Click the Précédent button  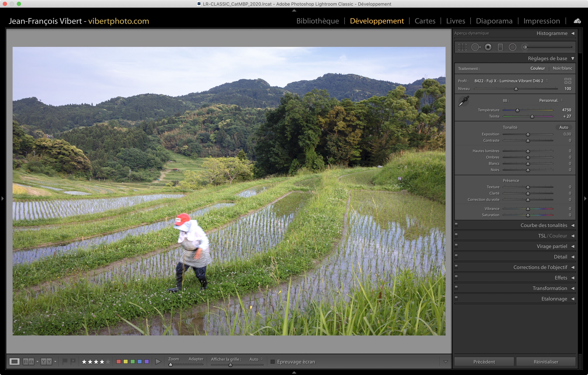click(x=484, y=362)
